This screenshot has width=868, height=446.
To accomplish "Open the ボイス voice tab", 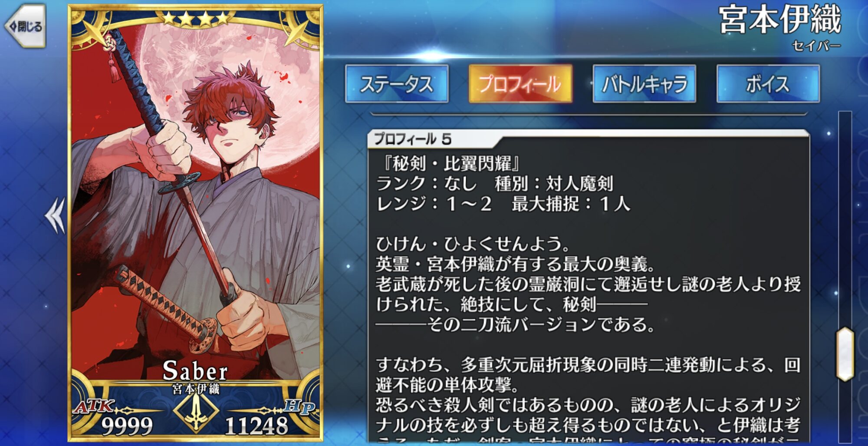I will [768, 84].
